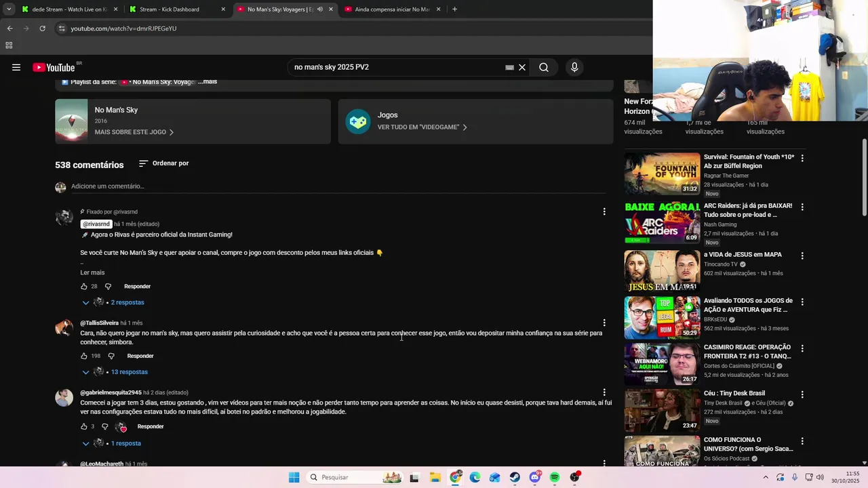Reply to @TallisSilveira via Responder

pos(140,356)
